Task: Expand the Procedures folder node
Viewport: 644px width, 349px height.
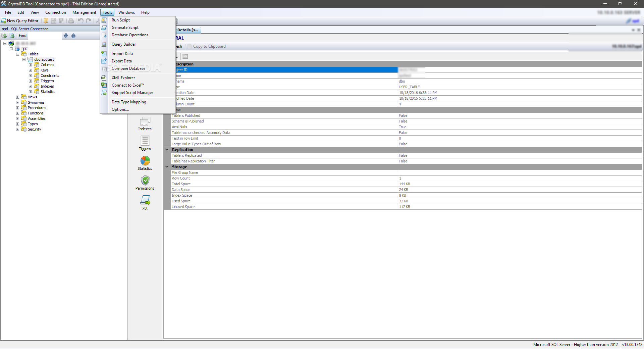Action: point(17,108)
